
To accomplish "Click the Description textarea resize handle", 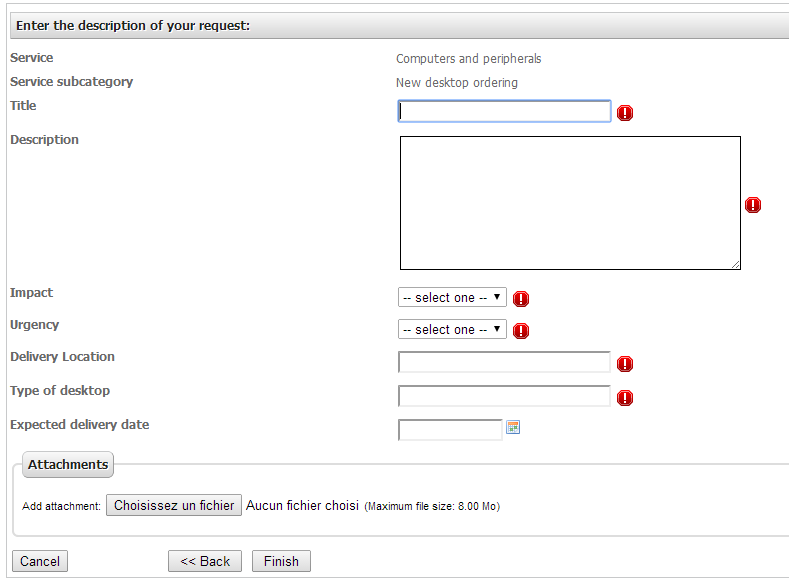I will pyautogui.click(x=735, y=264).
